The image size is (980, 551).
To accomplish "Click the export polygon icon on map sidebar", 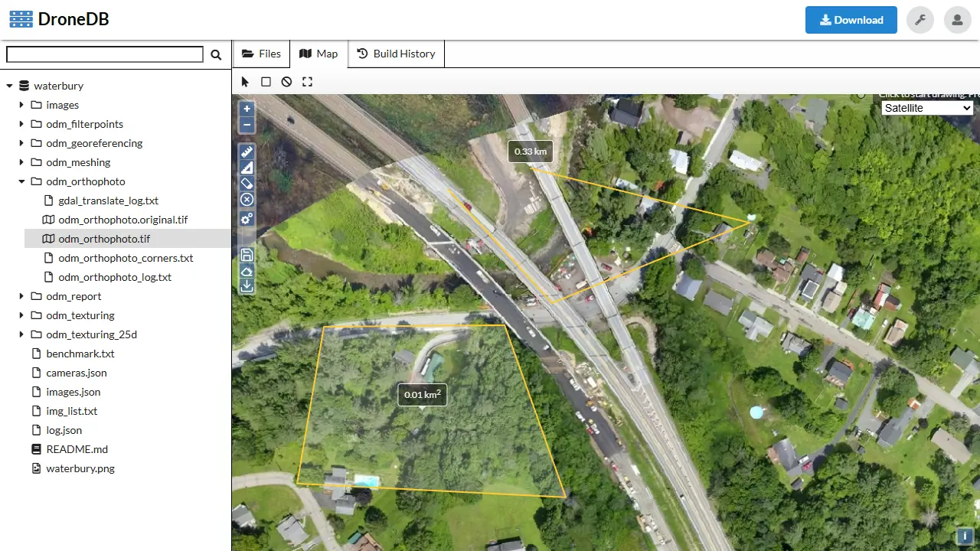I will pyautogui.click(x=247, y=271).
